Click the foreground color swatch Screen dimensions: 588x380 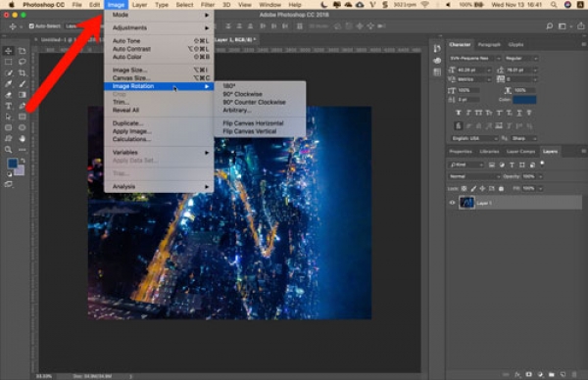click(x=13, y=164)
